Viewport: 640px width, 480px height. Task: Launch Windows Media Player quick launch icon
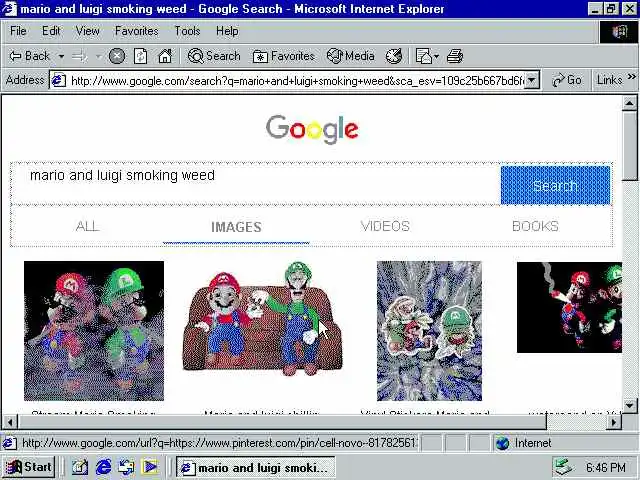[150, 467]
